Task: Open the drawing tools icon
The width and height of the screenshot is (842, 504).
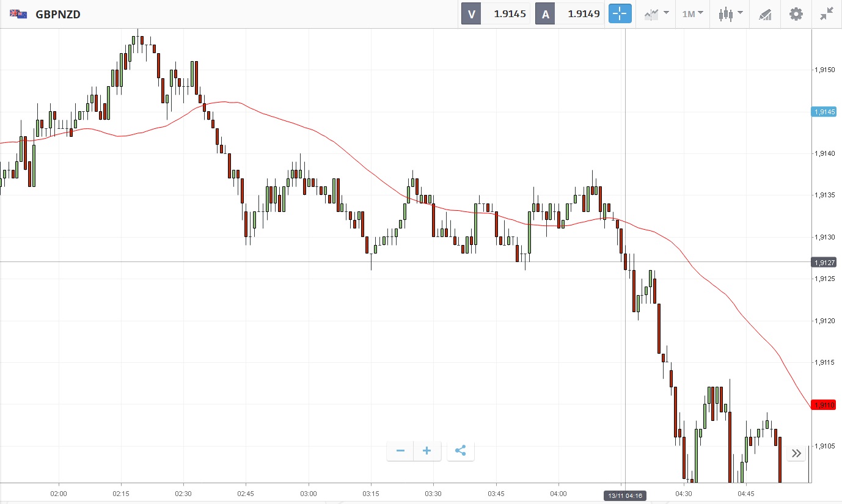Action: (x=765, y=13)
